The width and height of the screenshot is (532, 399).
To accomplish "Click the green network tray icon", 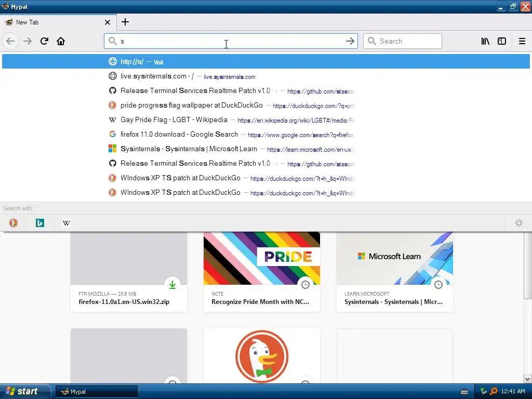I will pos(484,392).
